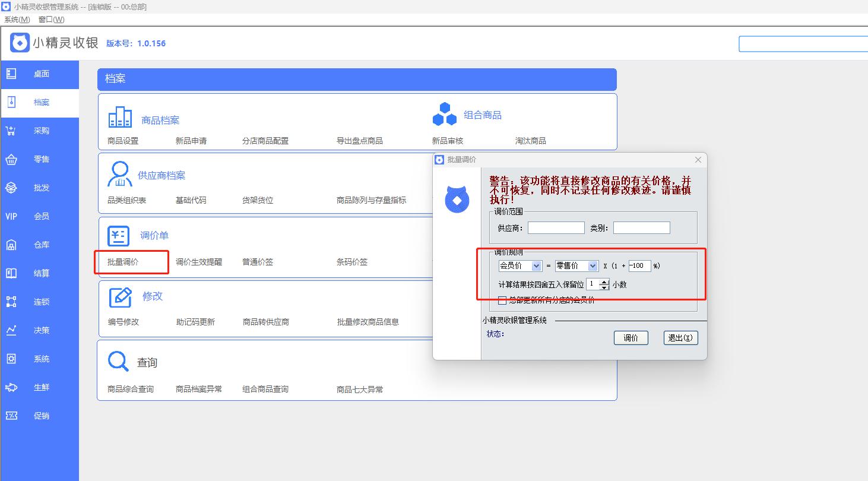The height and width of the screenshot is (481, 868).
Task: Click the 调价单 yen icon
Action: coord(118,236)
